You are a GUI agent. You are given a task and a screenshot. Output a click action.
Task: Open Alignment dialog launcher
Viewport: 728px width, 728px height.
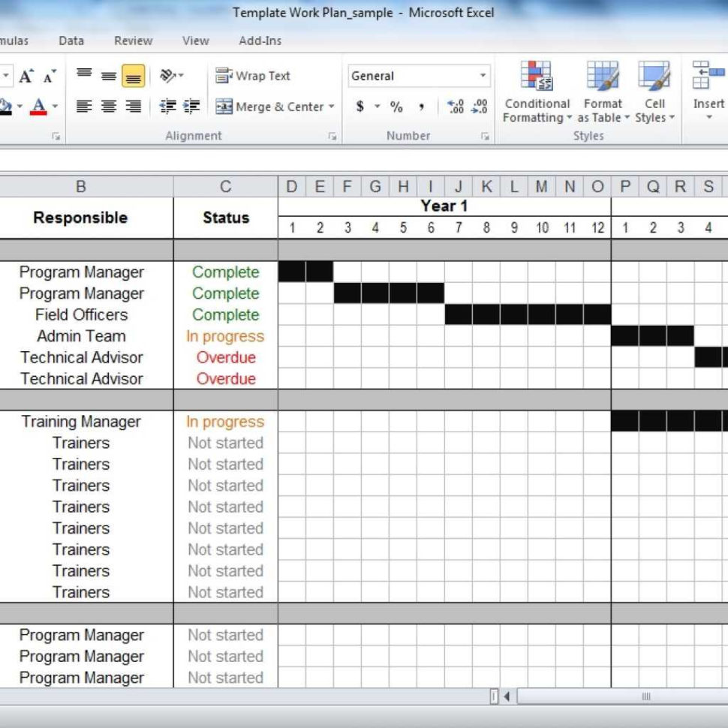332,136
